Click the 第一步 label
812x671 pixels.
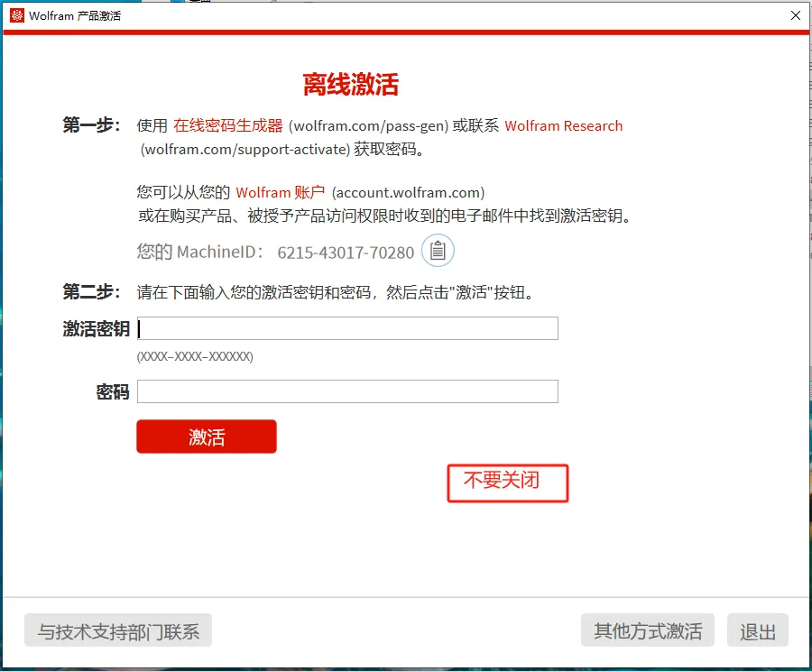[92, 125]
